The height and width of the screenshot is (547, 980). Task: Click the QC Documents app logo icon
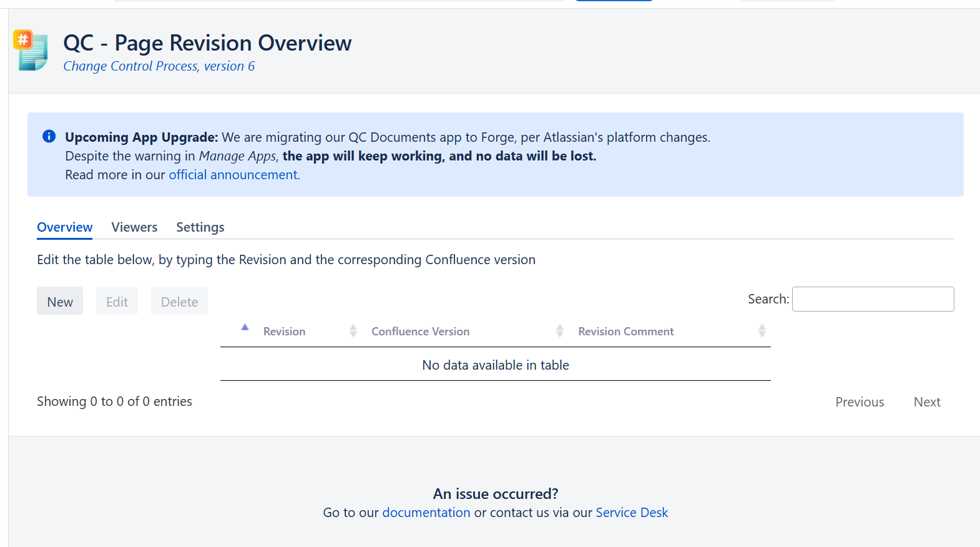pyautogui.click(x=31, y=51)
